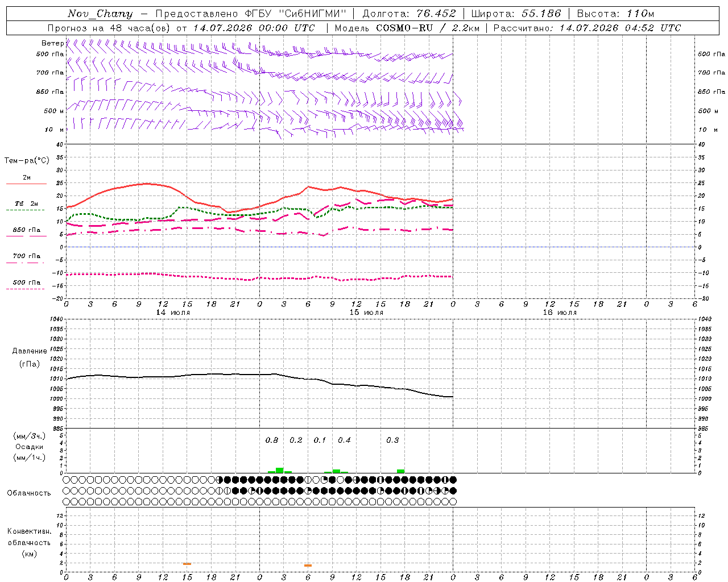Click the Td 2м dew point legend
This screenshot has height=582, width=728.
(26, 206)
